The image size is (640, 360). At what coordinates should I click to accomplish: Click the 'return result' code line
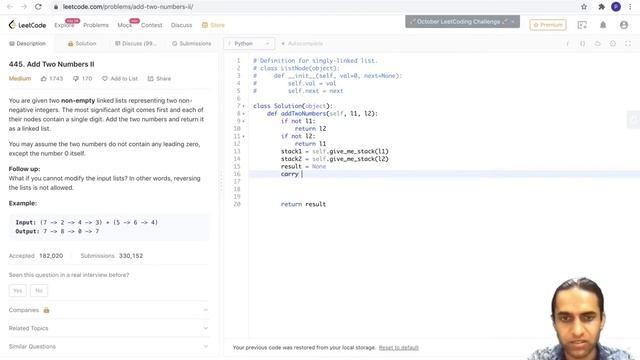coord(303,204)
